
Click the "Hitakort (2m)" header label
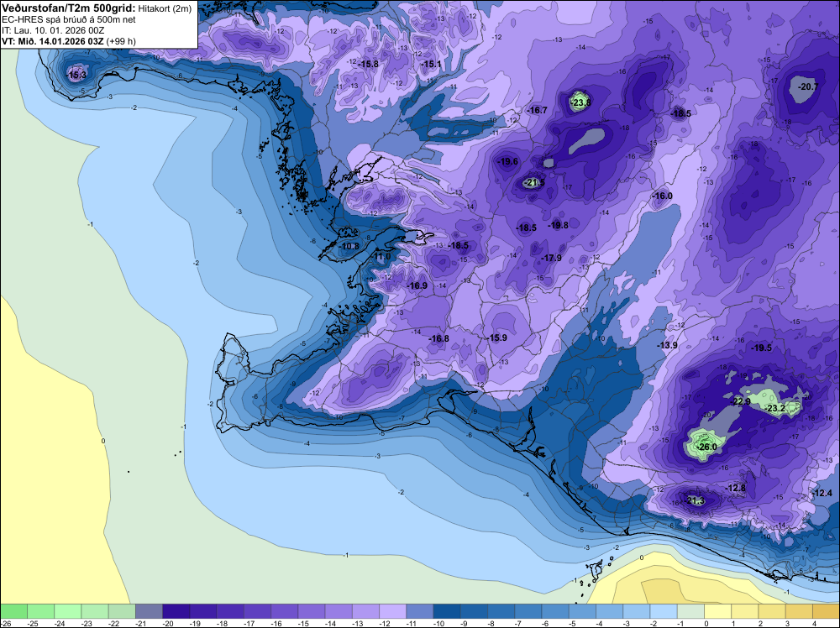(x=165, y=8)
